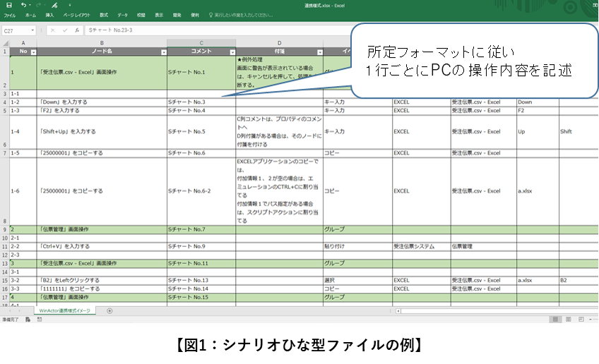The image size is (599, 364).
Task: Select column A header
Action: (x=23, y=43)
